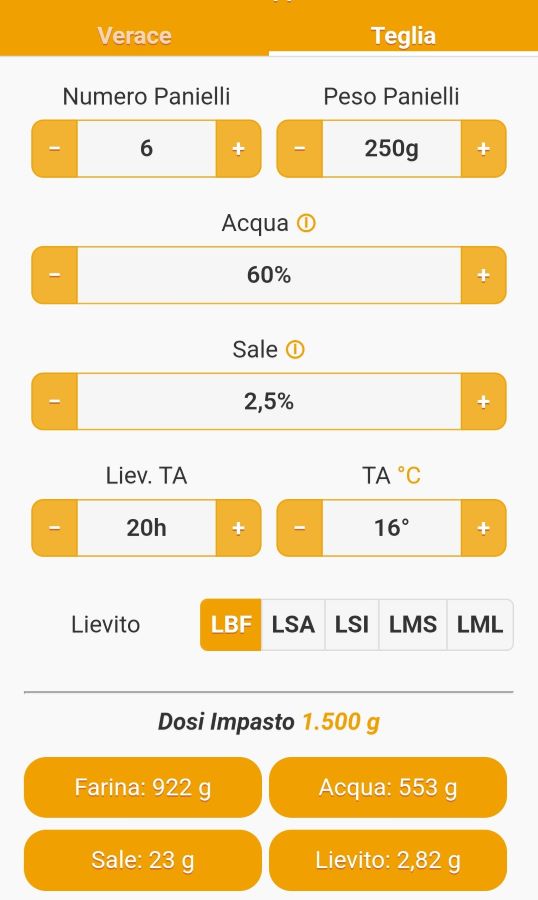Tap the Farina: 922 g button
The image size is (538, 900).
(x=142, y=788)
